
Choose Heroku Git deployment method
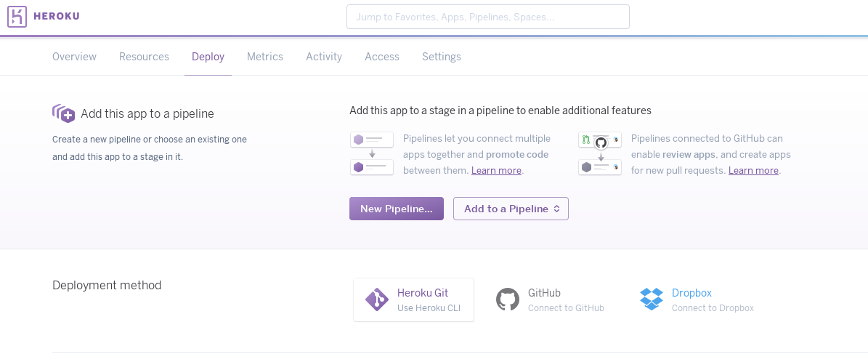[x=413, y=300]
